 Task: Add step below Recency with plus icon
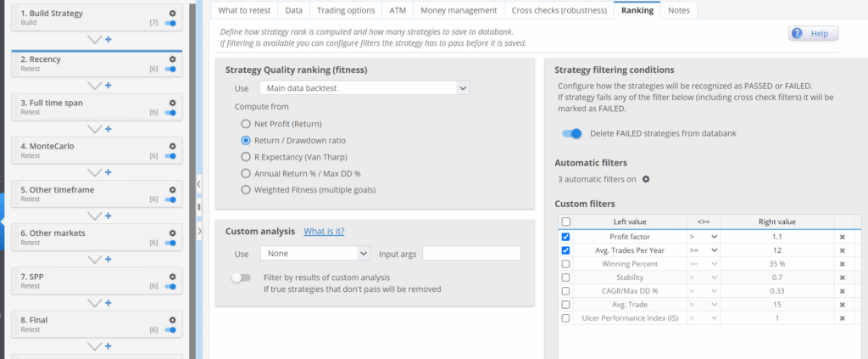pos(108,84)
